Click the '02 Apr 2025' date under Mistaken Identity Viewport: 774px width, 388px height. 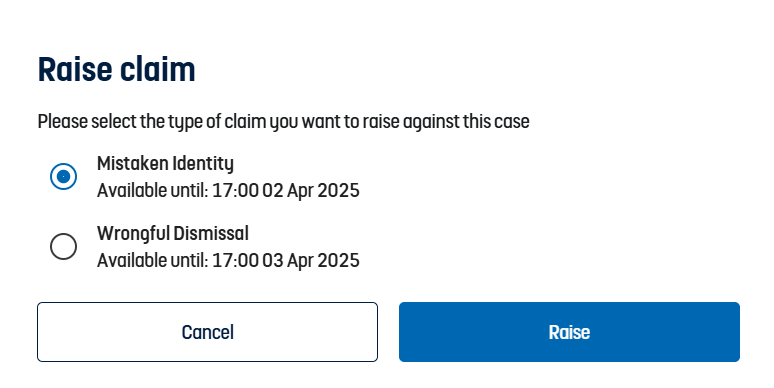pos(310,191)
